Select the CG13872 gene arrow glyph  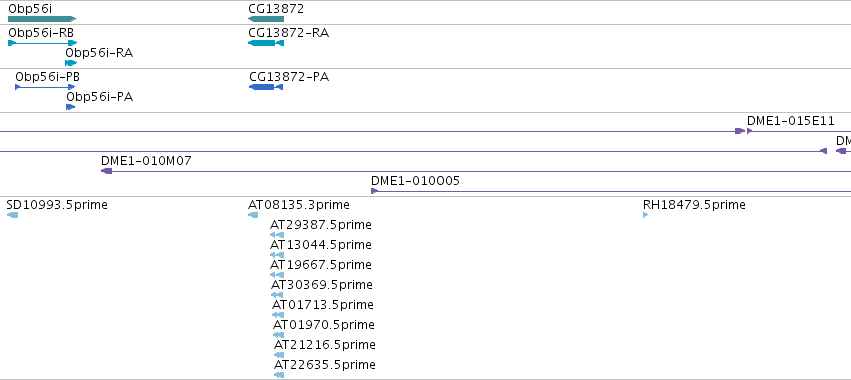[x=266, y=19]
